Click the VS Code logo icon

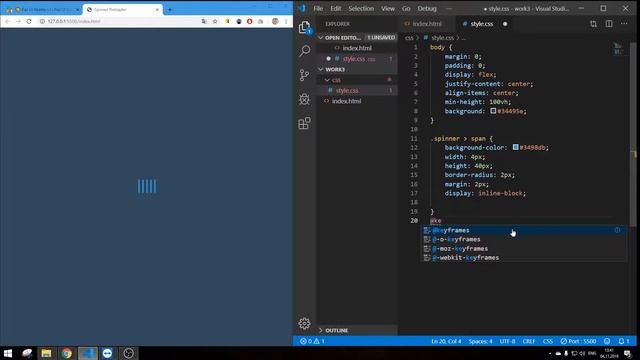click(302, 8)
